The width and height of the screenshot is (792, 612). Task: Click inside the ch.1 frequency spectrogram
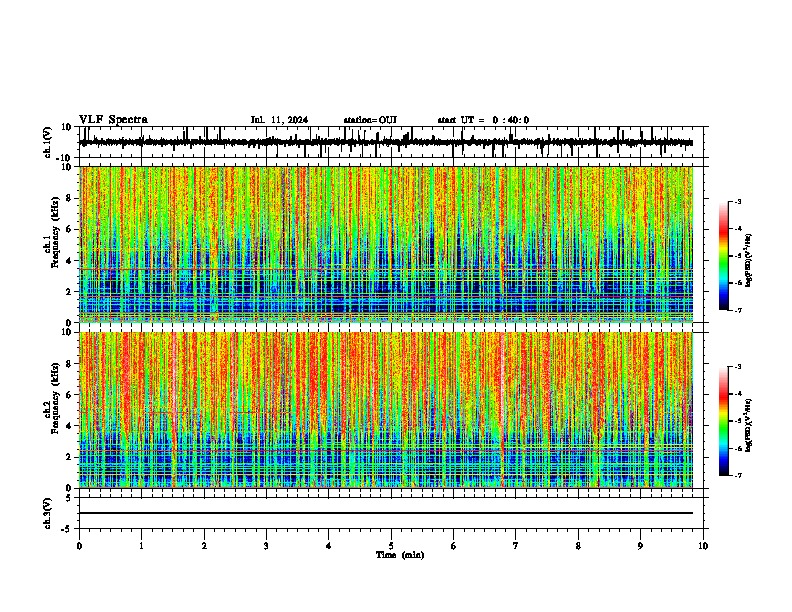coord(386,244)
